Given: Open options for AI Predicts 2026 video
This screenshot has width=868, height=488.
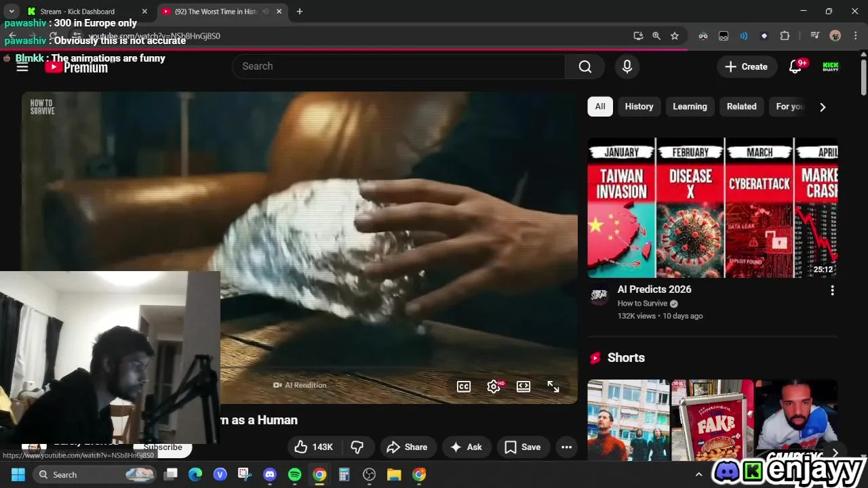Looking at the screenshot, I should pyautogui.click(x=832, y=290).
